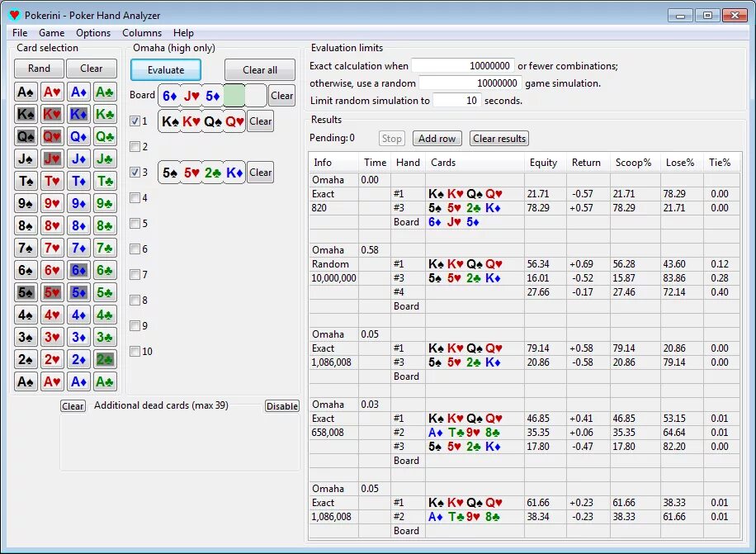This screenshot has width=756, height=554.
Task: Edit the random game simulation count field
Action: coord(470,83)
